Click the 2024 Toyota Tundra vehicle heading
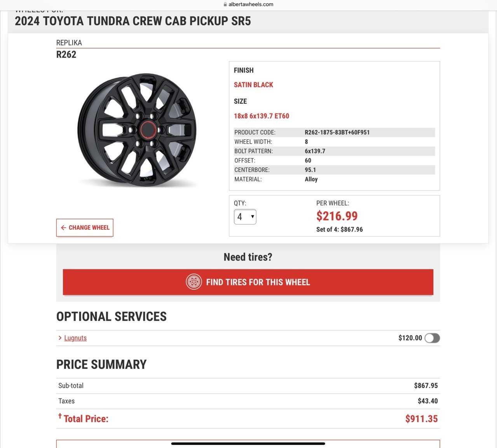The image size is (497, 448). tap(133, 21)
